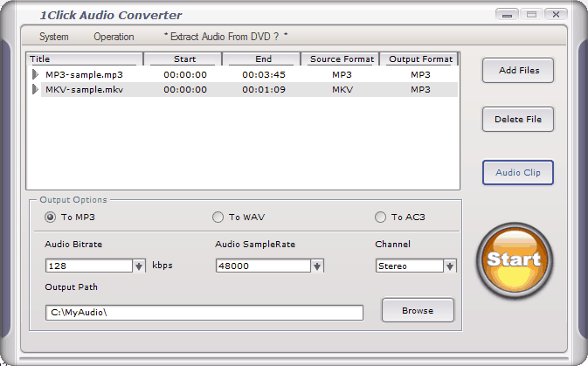588x366 pixels.
Task: Click Source Format cell of MP3-sample.mp3 row
Action: tap(342, 74)
